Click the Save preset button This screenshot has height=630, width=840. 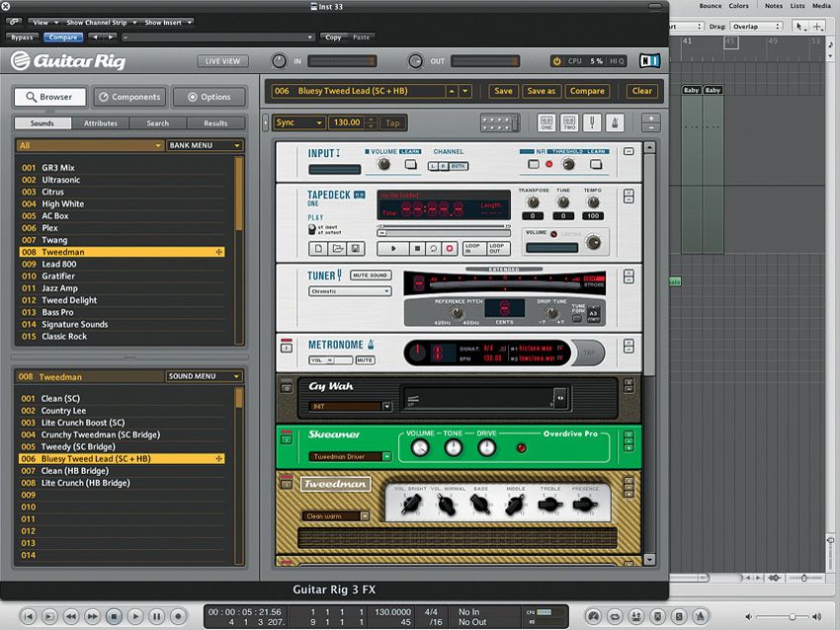point(503,91)
